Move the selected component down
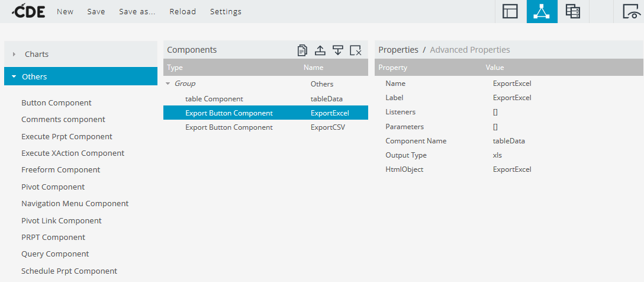Screen dimensions: 644x282 (x=337, y=50)
